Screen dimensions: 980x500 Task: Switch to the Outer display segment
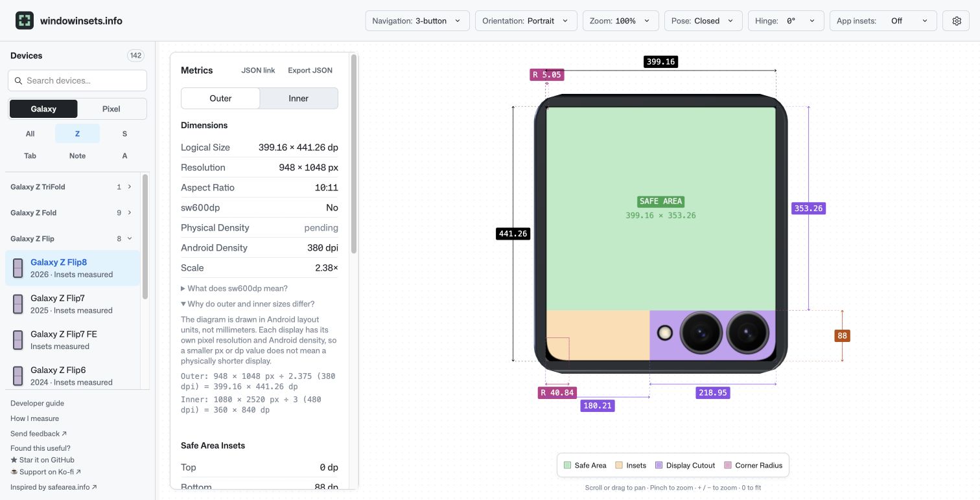[220, 98]
